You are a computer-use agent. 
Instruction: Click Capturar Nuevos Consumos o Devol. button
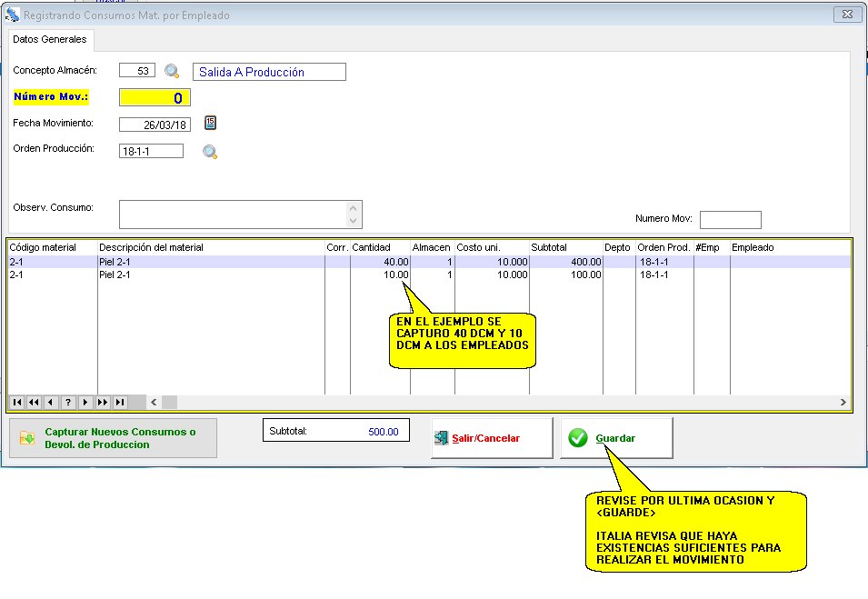tap(113, 438)
